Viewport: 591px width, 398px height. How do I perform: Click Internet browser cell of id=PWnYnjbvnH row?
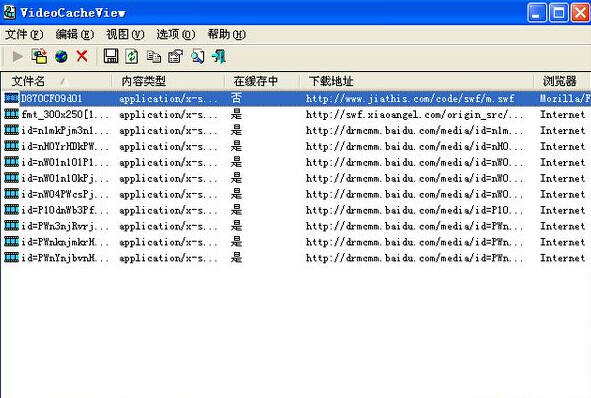562,258
